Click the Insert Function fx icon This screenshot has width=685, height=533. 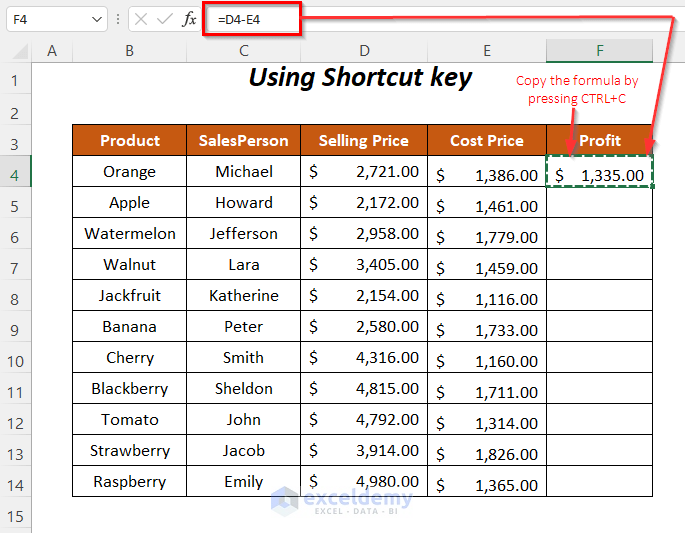(189, 19)
